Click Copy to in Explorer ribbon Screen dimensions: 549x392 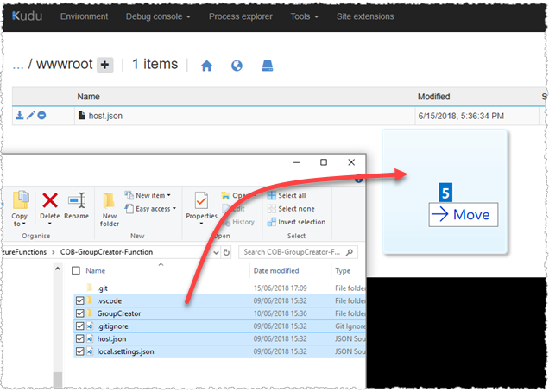(20, 209)
